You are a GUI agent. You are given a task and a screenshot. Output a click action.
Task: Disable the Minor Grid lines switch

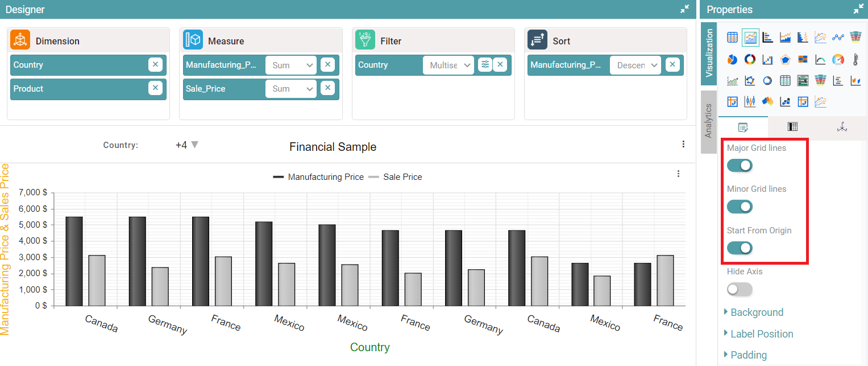coord(740,207)
